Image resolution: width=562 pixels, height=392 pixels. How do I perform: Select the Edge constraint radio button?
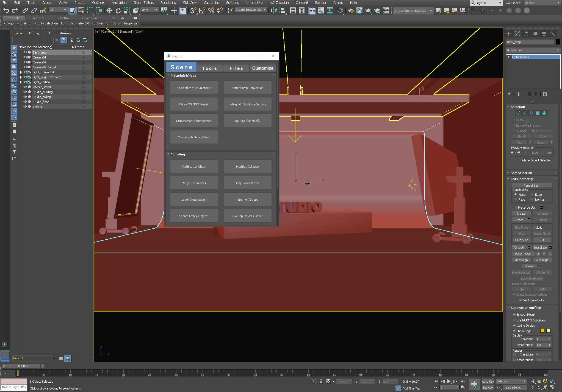(532, 194)
